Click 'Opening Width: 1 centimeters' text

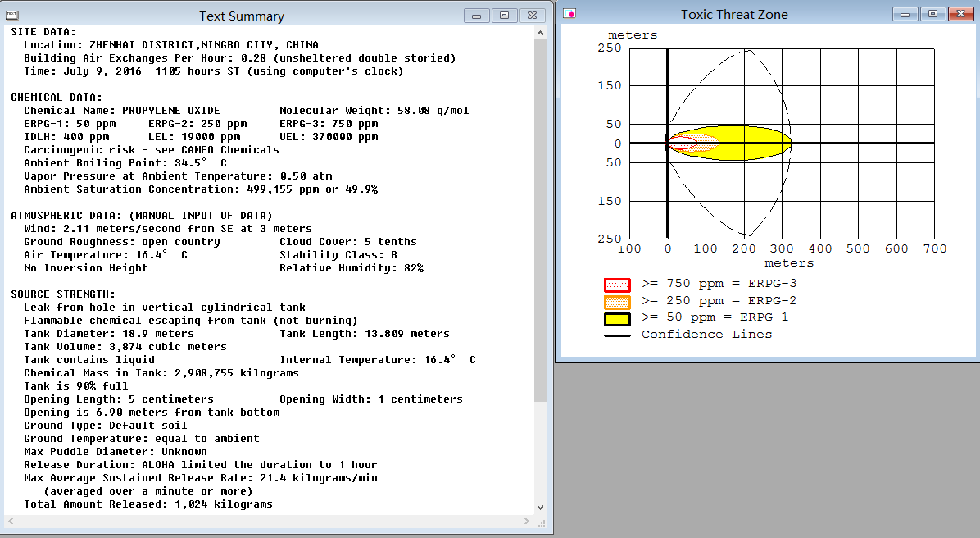click(371, 399)
